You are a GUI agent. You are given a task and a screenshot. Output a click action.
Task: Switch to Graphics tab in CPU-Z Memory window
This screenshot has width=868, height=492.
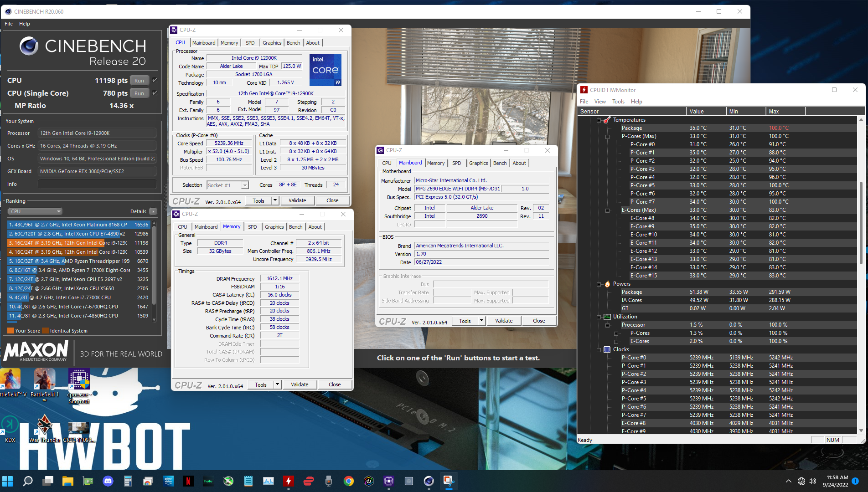tap(274, 227)
